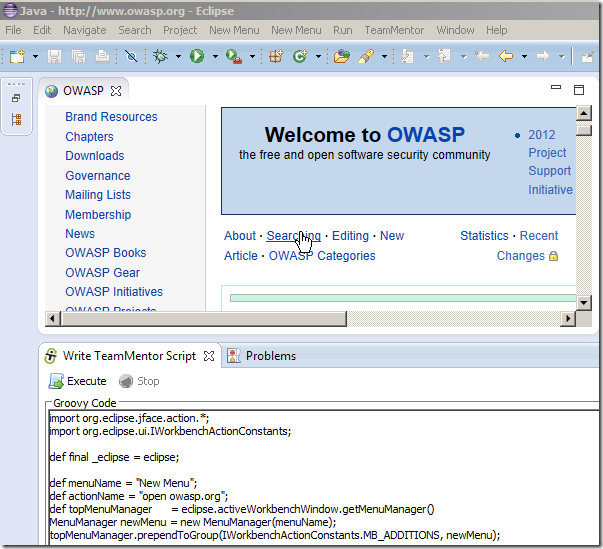Click the Open Type folder icon
This screenshot has width=603, height=549.
click(x=342, y=57)
